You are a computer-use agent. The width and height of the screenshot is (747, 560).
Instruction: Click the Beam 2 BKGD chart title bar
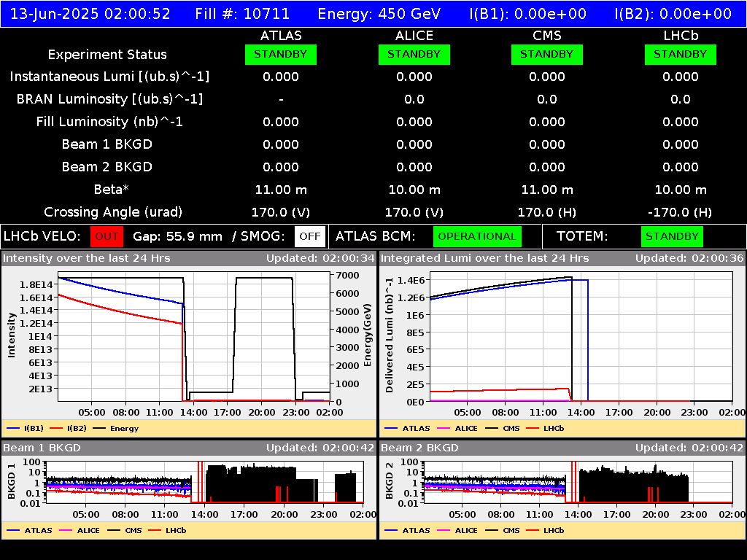point(562,448)
